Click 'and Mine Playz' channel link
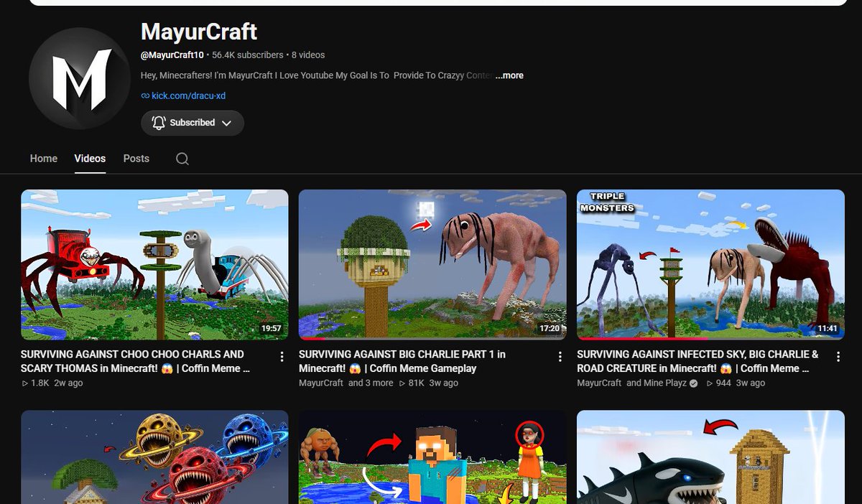862x504 pixels. coord(656,383)
